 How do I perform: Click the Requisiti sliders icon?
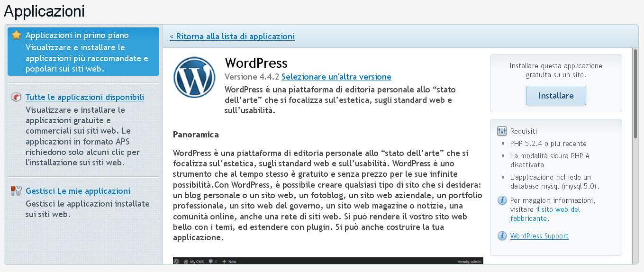502,131
